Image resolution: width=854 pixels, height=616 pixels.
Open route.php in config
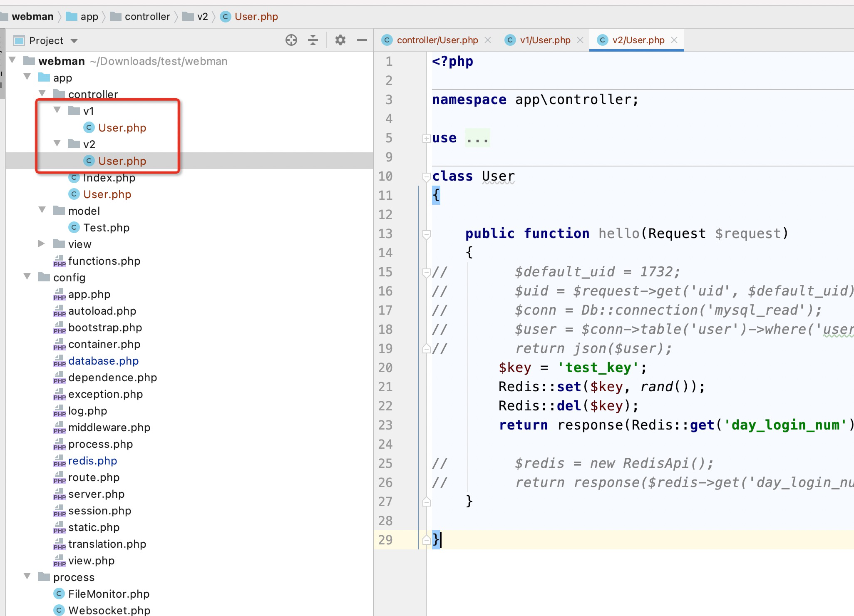pyautogui.click(x=94, y=477)
